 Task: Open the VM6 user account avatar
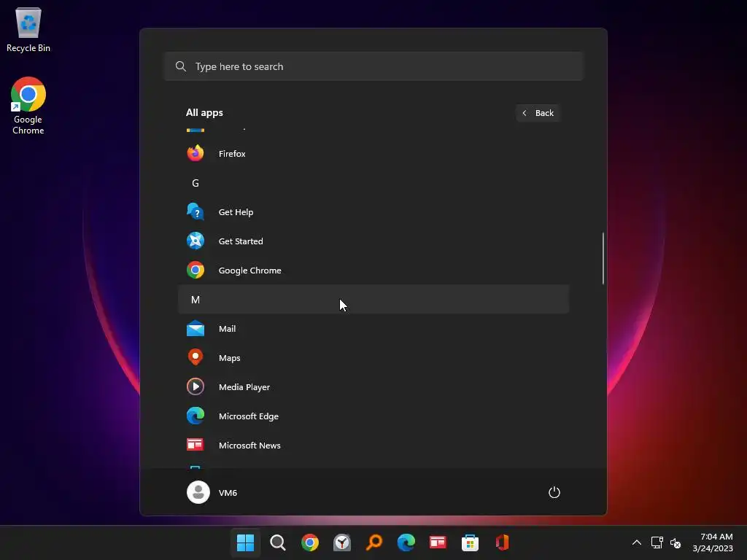pos(198,492)
